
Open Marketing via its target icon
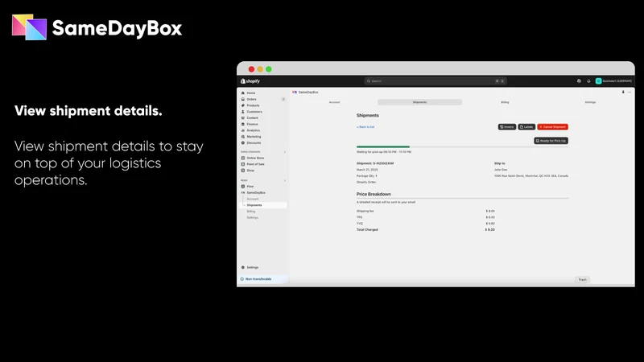(x=243, y=137)
